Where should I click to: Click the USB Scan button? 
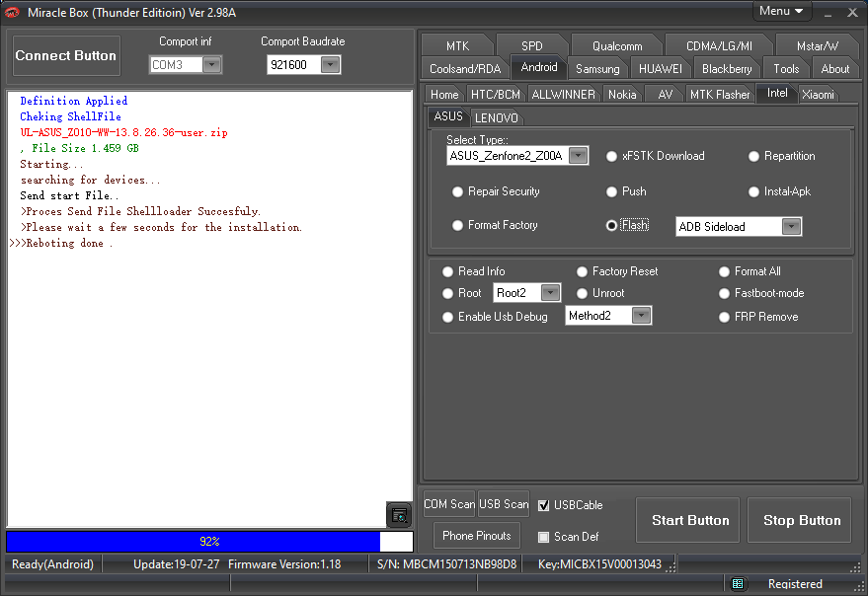[504, 504]
